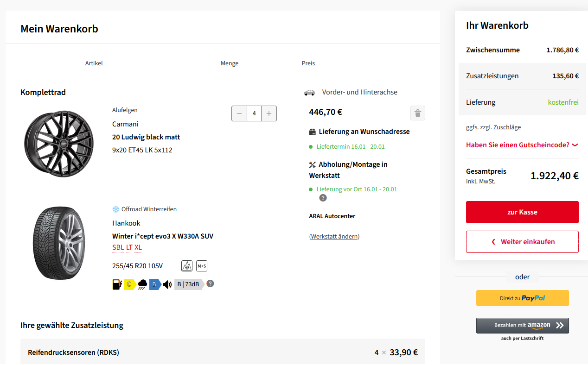Screen dimensions: 588x365
Task: Open the Werkstatt ändern link
Action: (334, 237)
